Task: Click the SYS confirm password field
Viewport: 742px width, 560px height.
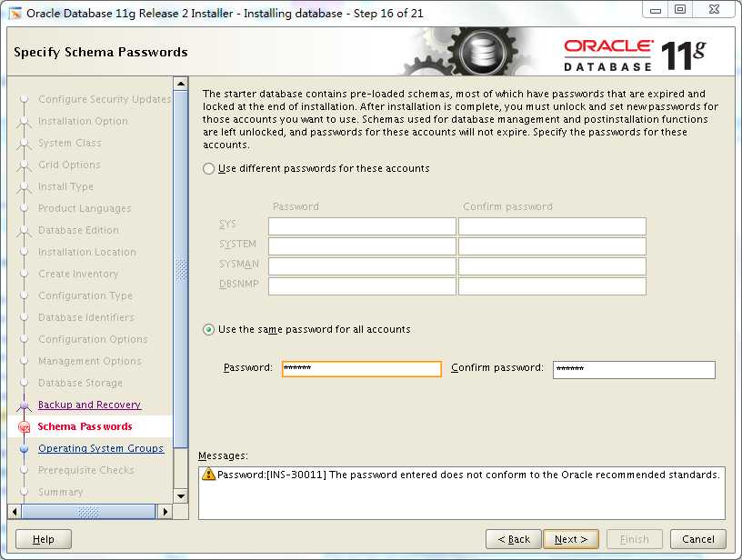Action: tap(552, 226)
